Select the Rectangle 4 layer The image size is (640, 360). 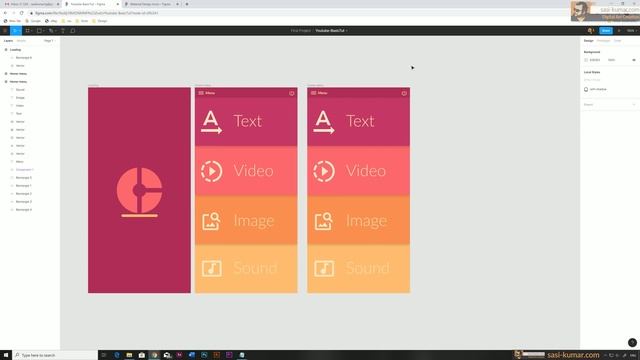pos(24,210)
